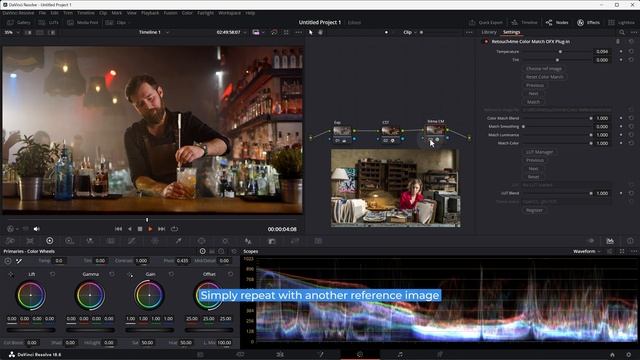640x360 pixels.
Task: Open the Gallery panel
Action: tap(19, 22)
